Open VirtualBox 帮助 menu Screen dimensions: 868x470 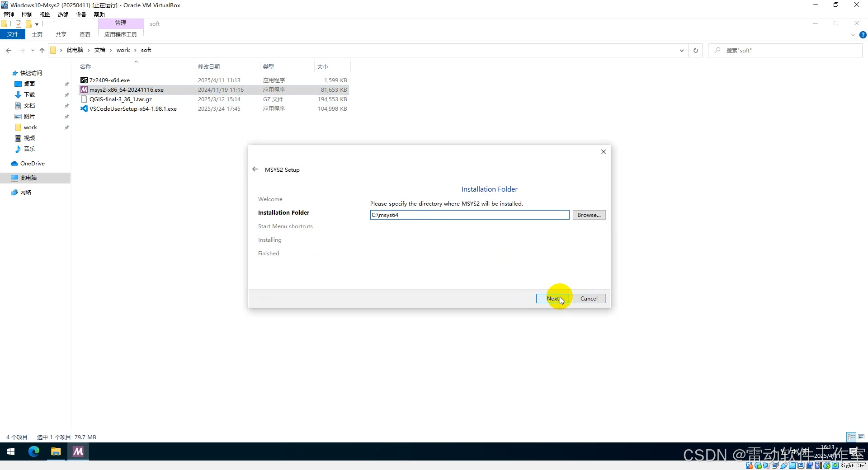tap(99, 14)
